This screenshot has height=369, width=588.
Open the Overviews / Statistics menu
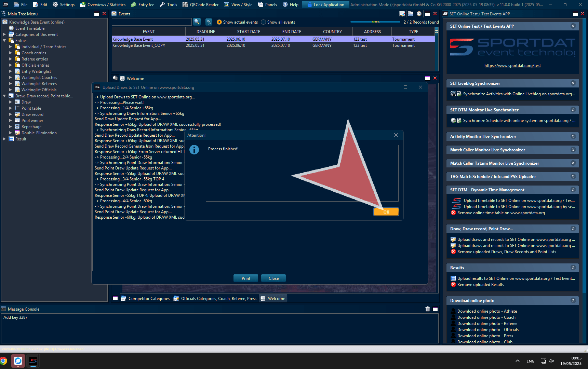103,4
